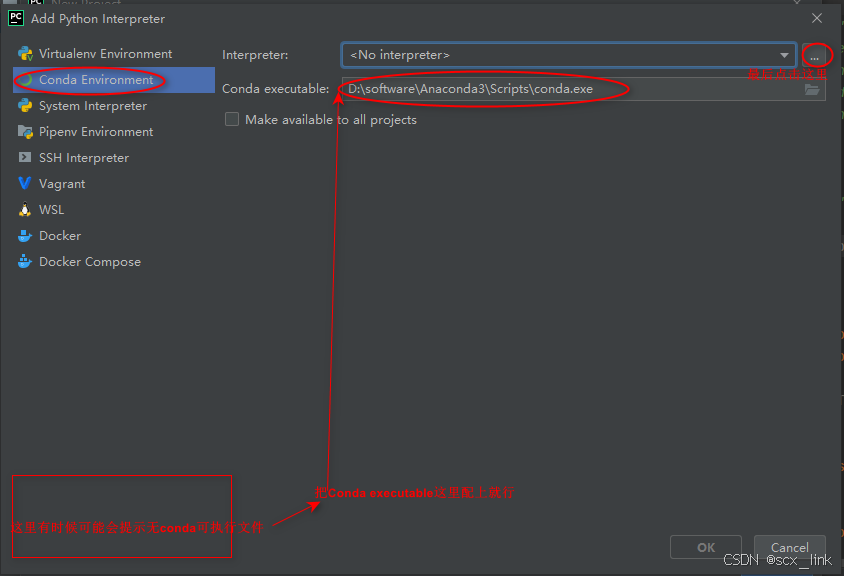Click the ellipsis button beside Interpreter

(814, 55)
